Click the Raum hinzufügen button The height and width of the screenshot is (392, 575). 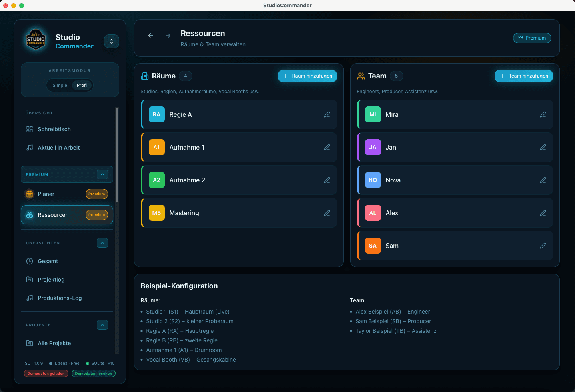click(x=307, y=76)
